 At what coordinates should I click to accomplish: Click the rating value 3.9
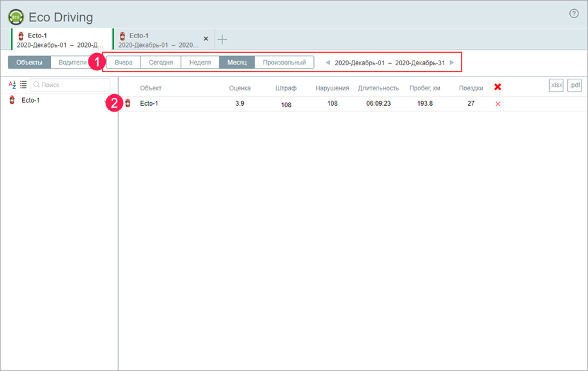pos(240,103)
